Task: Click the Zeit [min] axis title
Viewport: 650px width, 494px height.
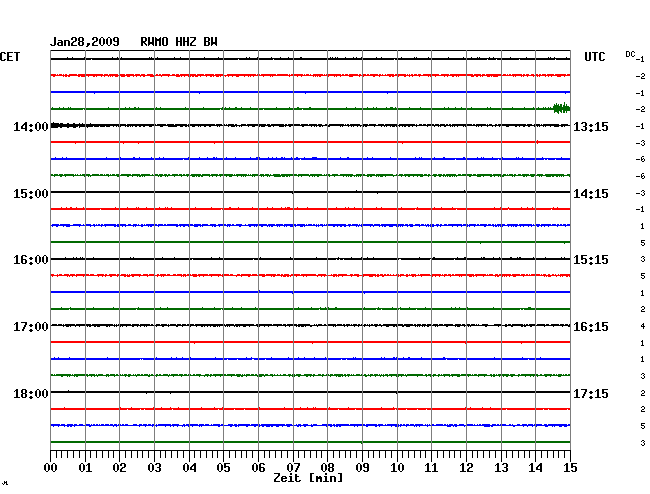Action: coord(308,478)
